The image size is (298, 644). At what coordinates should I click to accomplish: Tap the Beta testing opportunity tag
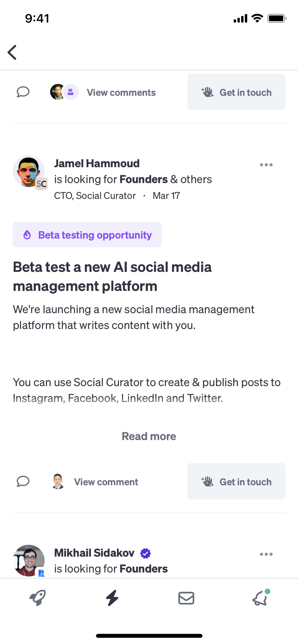tap(87, 235)
